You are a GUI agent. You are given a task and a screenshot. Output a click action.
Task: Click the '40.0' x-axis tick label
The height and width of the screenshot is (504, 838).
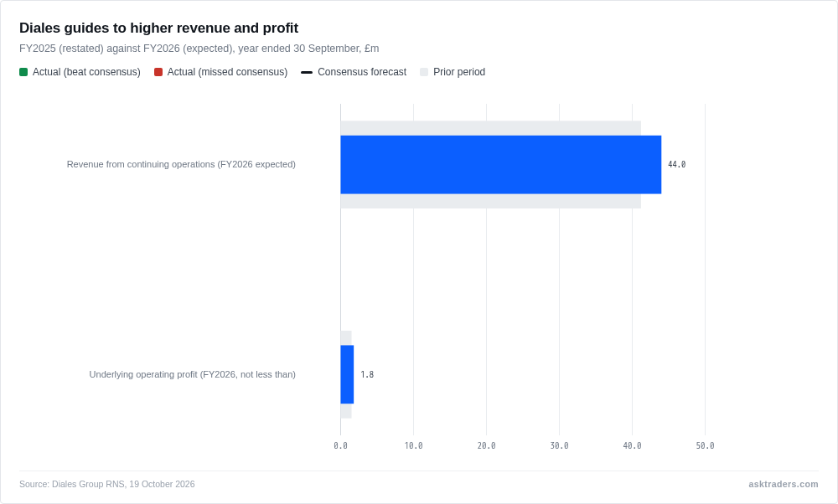tap(632, 445)
